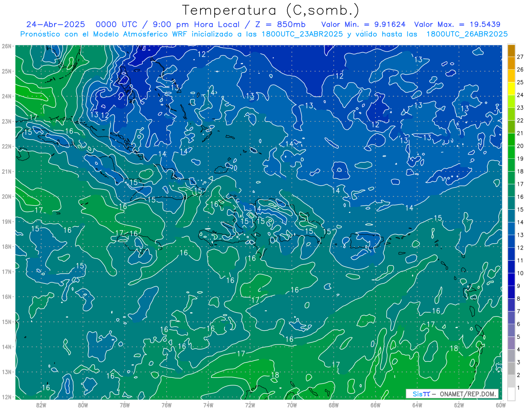Click the 25N latitude axis label

(6, 71)
